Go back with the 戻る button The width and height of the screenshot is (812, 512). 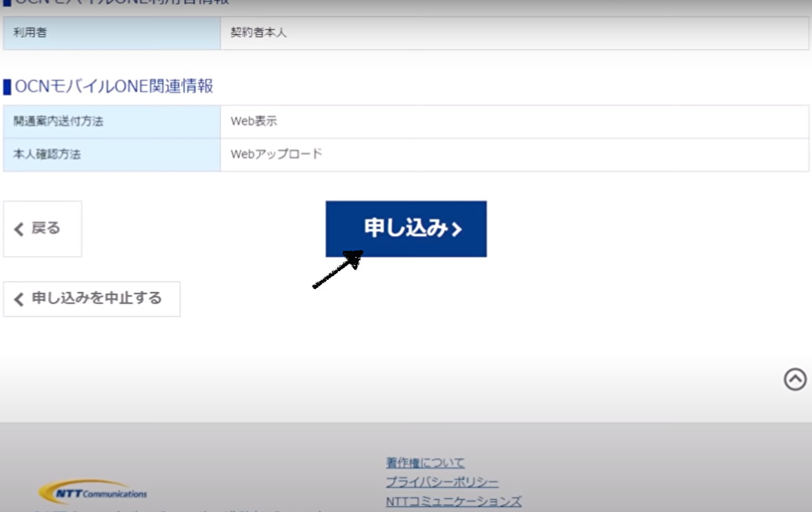42,229
